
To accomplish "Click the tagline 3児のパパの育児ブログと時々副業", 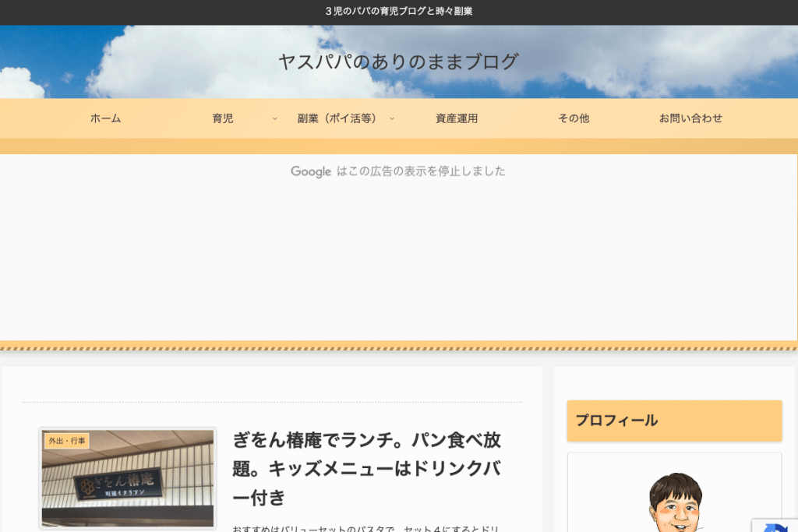I will [x=398, y=12].
